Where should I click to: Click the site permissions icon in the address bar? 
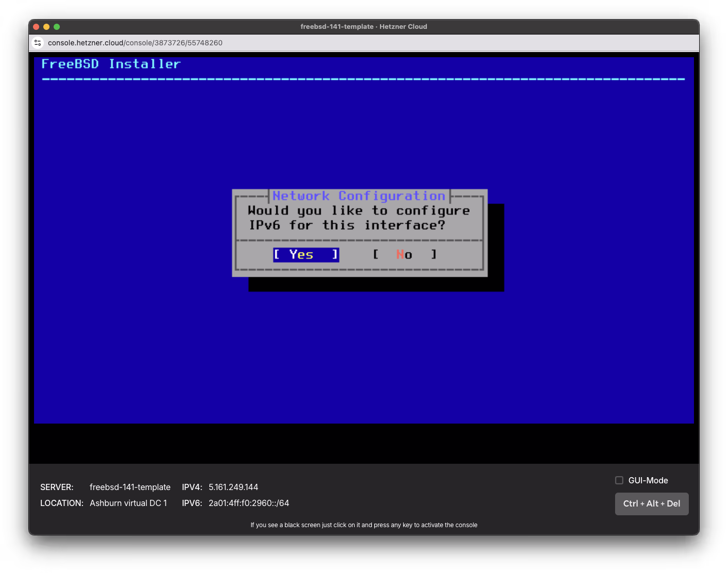[x=38, y=43]
